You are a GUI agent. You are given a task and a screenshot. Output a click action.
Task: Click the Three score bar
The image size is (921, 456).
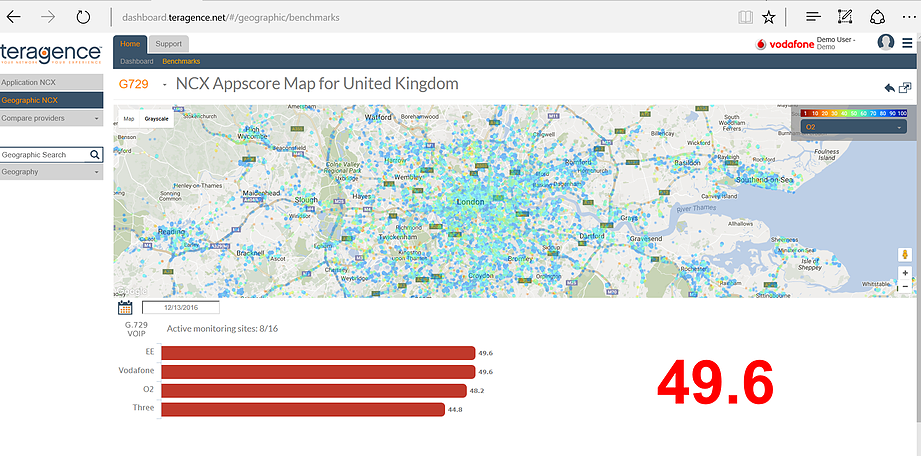[x=302, y=409]
